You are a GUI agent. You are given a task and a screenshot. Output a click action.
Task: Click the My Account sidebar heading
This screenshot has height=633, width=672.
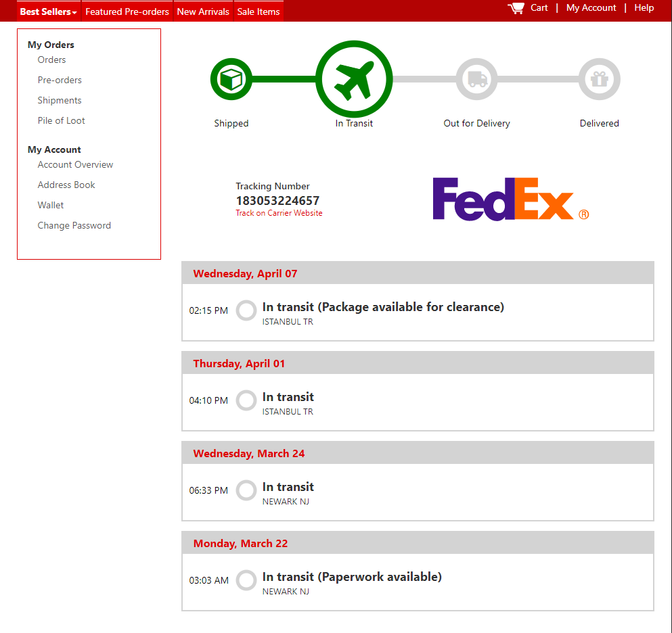[54, 149]
